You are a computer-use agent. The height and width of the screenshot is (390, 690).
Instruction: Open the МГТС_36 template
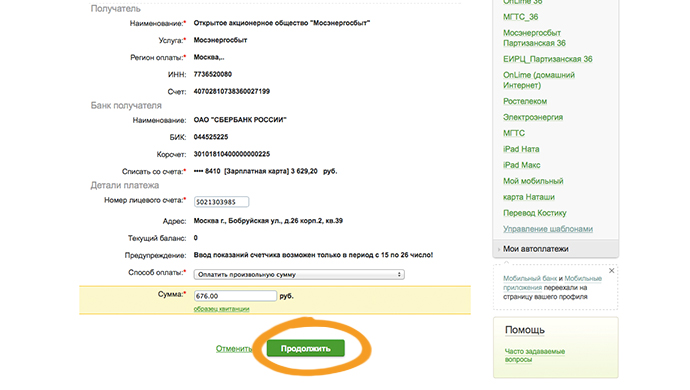pyautogui.click(x=520, y=17)
